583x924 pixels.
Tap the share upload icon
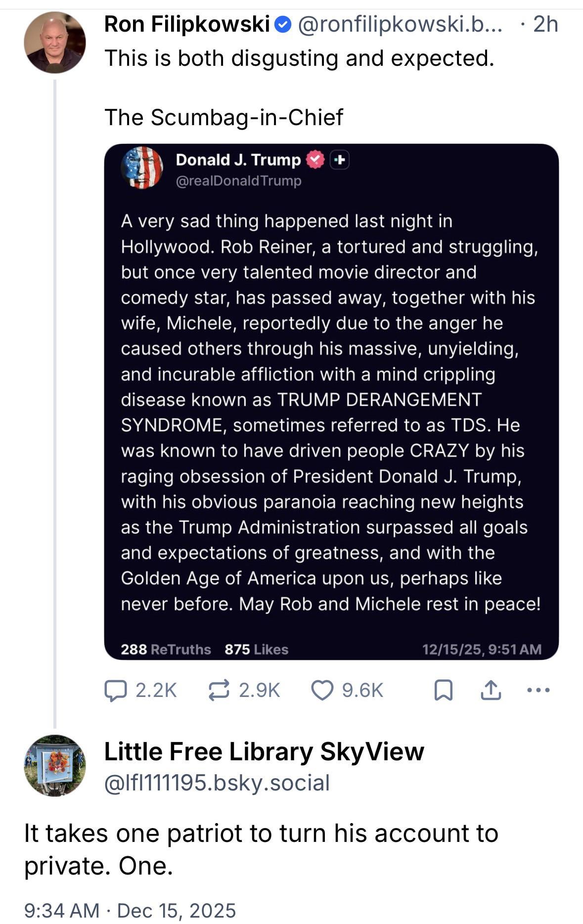pyautogui.click(x=491, y=691)
